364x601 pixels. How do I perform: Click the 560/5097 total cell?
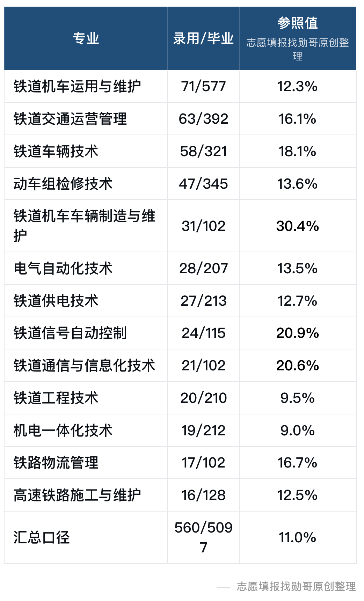tap(203, 537)
